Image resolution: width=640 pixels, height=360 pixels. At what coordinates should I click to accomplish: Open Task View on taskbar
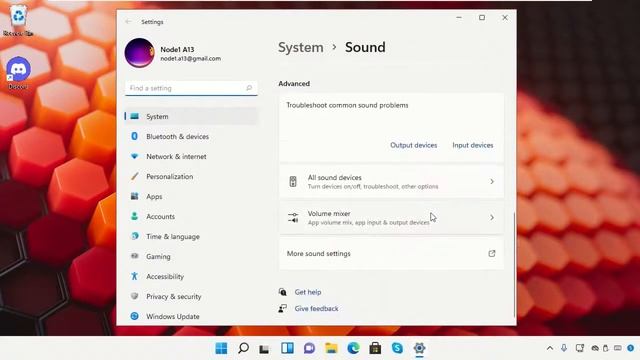264,349
